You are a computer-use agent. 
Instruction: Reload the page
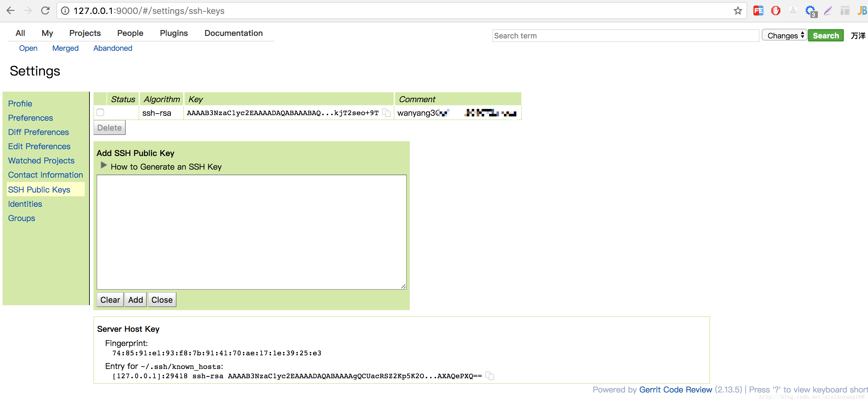point(45,11)
